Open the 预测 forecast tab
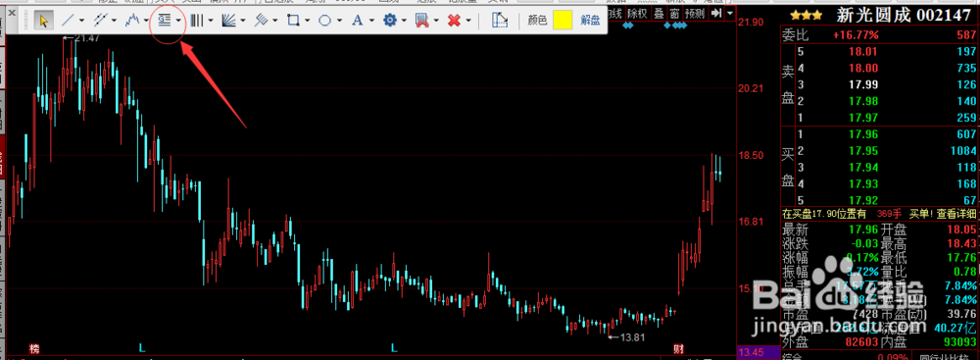The image size is (980, 360). coord(695,13)
